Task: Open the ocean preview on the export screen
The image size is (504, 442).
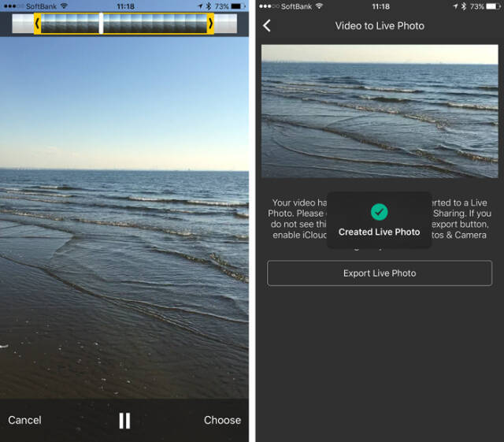Action: pyautogui.click(x=380, y=111)
